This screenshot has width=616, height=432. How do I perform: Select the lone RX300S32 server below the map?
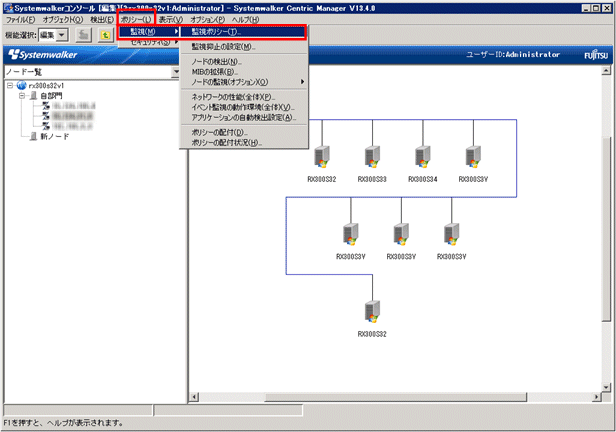(372, 312)
